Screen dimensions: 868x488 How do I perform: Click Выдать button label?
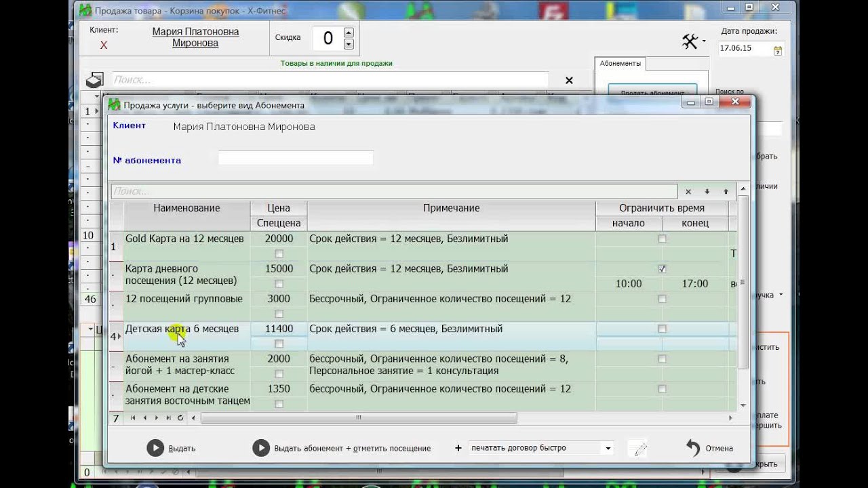pyautogui.click(x=182, y=449)
